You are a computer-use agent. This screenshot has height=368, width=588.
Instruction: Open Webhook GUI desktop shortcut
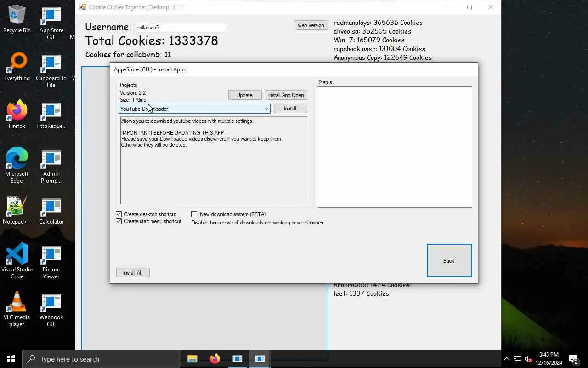coord(51,310)
